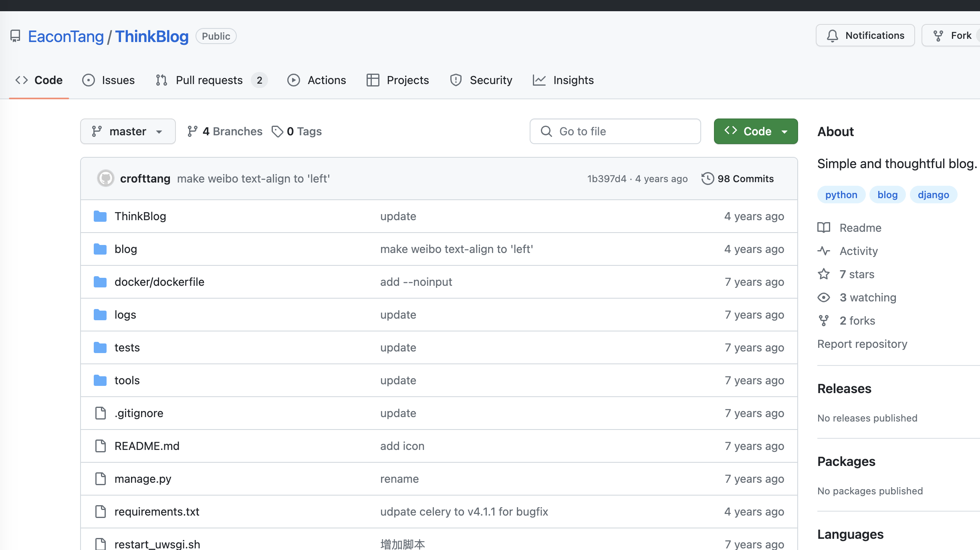Click the repository book icon beside EaconTang
The image size is (980, 550).
15,36
